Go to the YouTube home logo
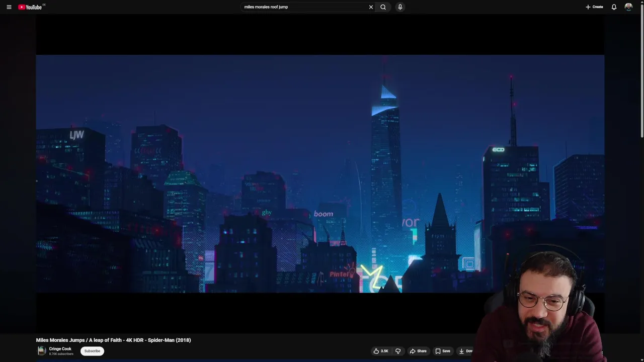The height and width of the screenshot is (362, 644). (x=31, y=7)
